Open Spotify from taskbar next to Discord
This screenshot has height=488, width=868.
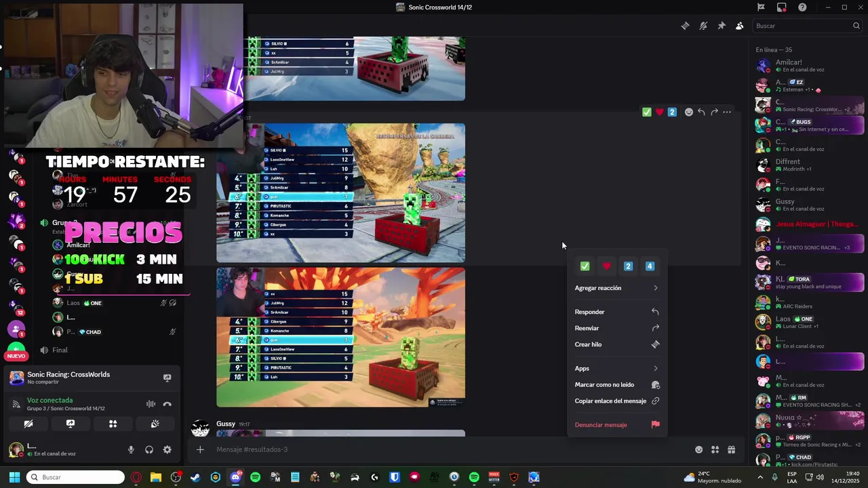255,477
